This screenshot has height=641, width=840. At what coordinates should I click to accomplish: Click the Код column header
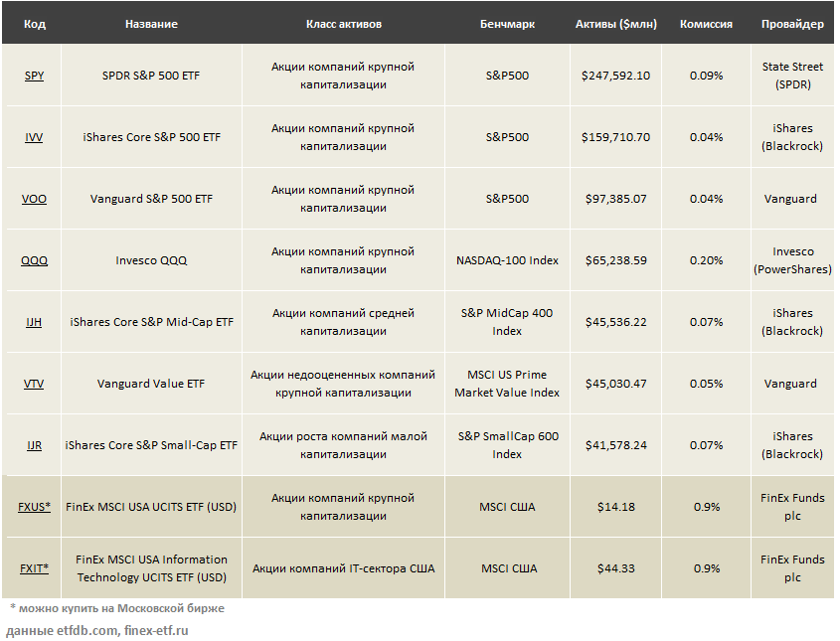pyautogui.click(x=34, y=24)
